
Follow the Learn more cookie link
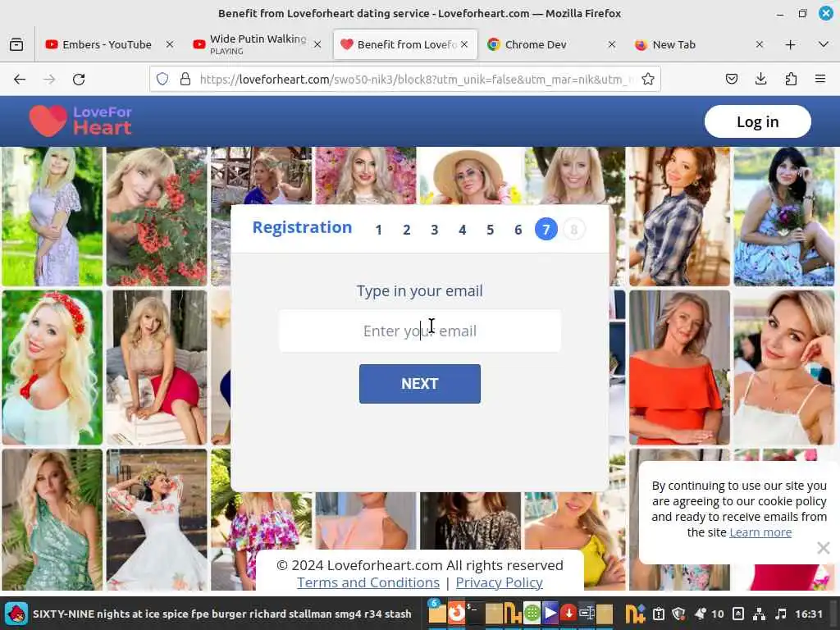point(760,532)
